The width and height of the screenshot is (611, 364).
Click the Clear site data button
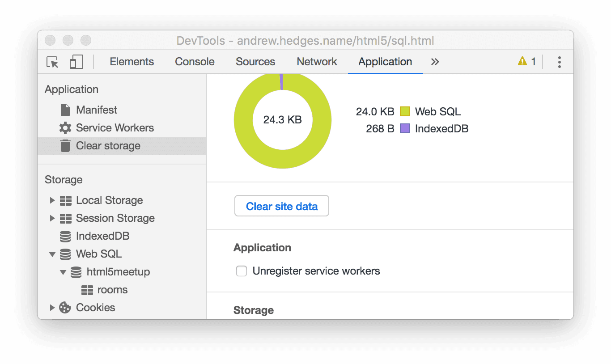[281, 206]
